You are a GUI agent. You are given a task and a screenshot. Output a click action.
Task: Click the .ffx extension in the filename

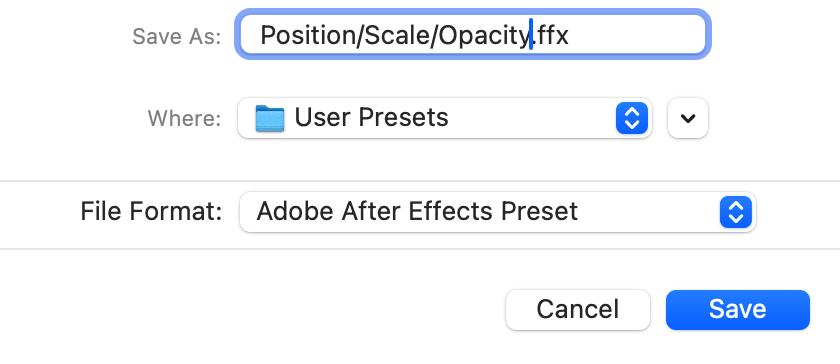click(x=551, y=35)
